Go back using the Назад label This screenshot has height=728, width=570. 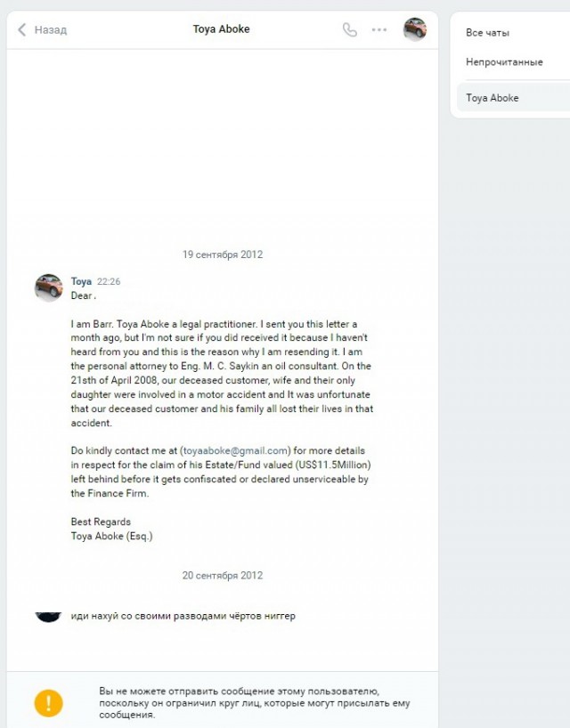coord(51,30)
